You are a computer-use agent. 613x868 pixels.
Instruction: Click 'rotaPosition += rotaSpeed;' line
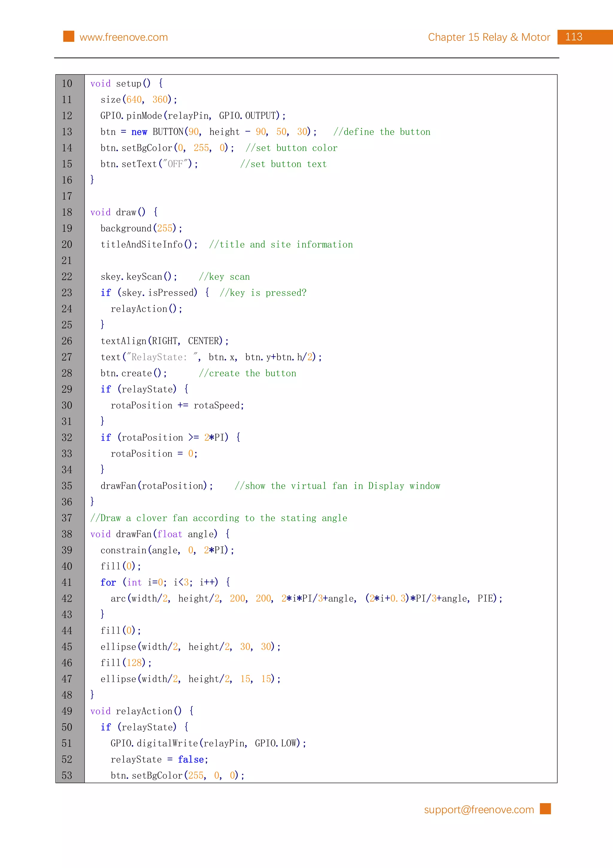[177, 405]
